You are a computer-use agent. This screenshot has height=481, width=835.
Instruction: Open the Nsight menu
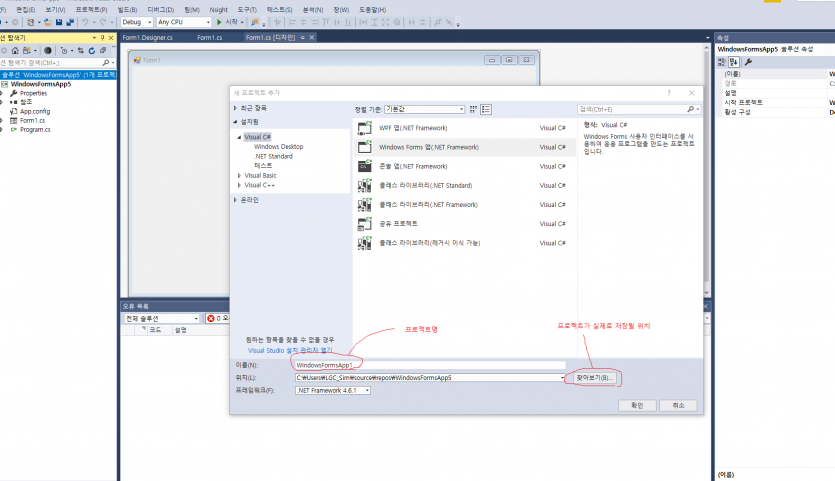[x=218, y=10]
